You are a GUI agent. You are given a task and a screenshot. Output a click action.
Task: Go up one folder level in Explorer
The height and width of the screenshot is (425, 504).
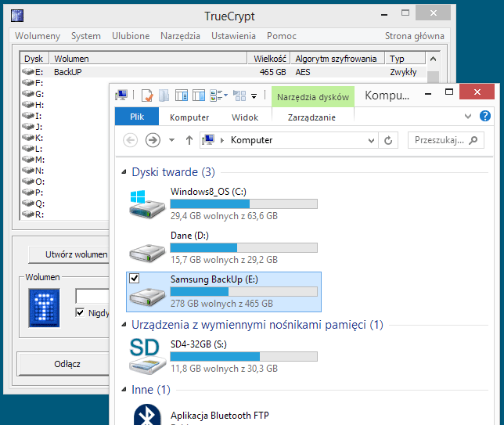pyautogui.click(x=189, y=140)
